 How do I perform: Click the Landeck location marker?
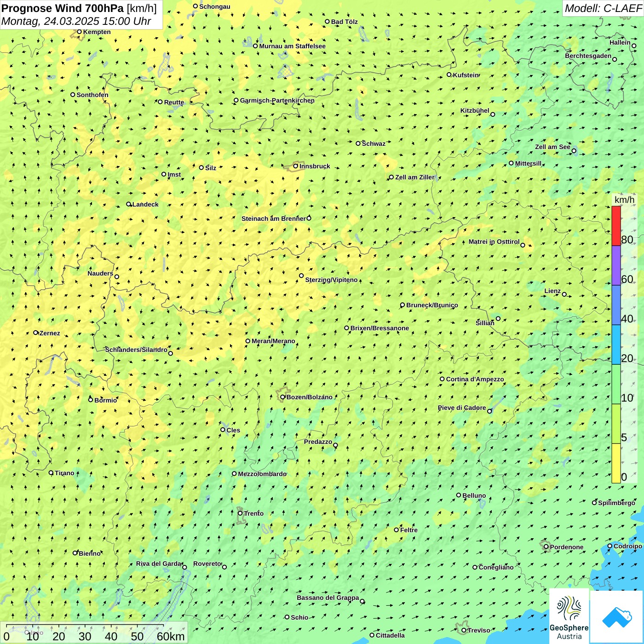pyautogui.click(x=129, y=204)
